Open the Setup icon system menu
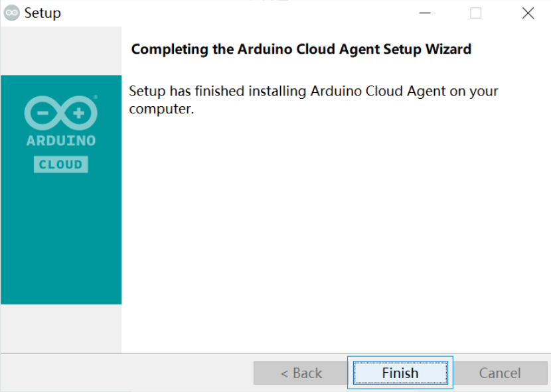 coord(11,13)
